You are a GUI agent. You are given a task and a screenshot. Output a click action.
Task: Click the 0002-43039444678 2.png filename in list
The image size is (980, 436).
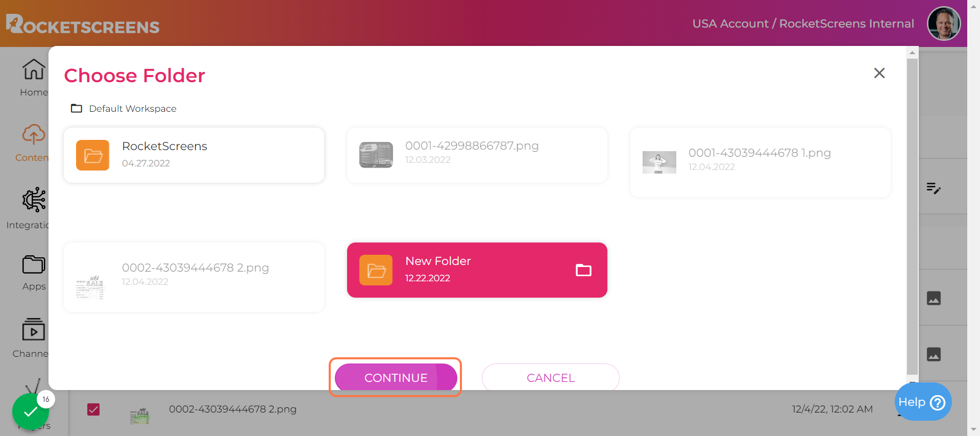tap(233, 409)
